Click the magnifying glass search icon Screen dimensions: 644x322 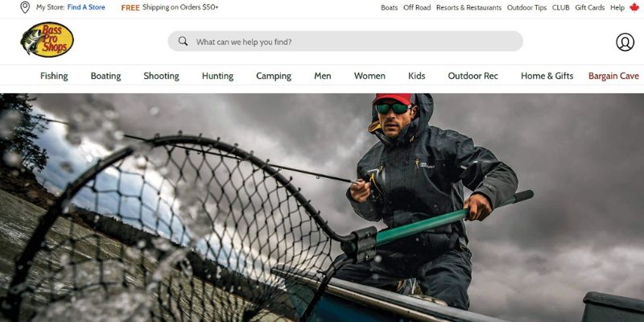[184, 41]
